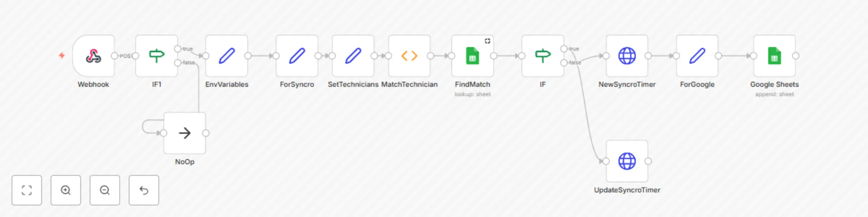Click the fit-to-screen view control
868x217 pixels.
coord(27,190)
